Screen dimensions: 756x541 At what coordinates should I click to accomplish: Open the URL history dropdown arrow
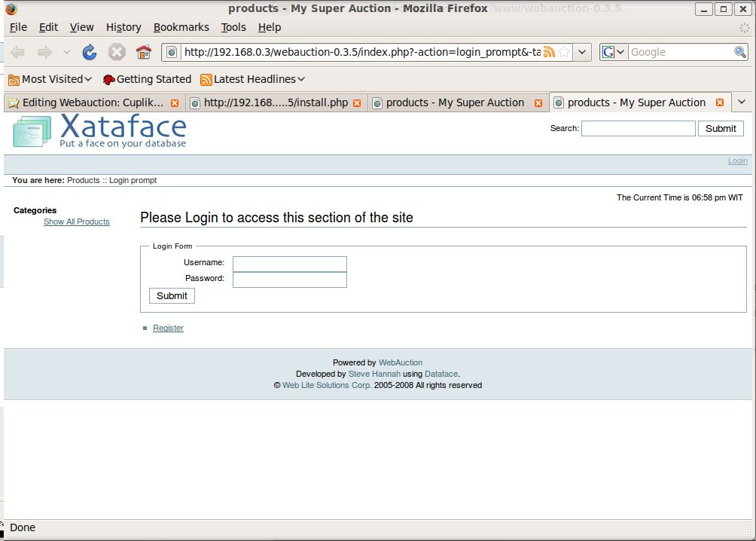point(582,52)
